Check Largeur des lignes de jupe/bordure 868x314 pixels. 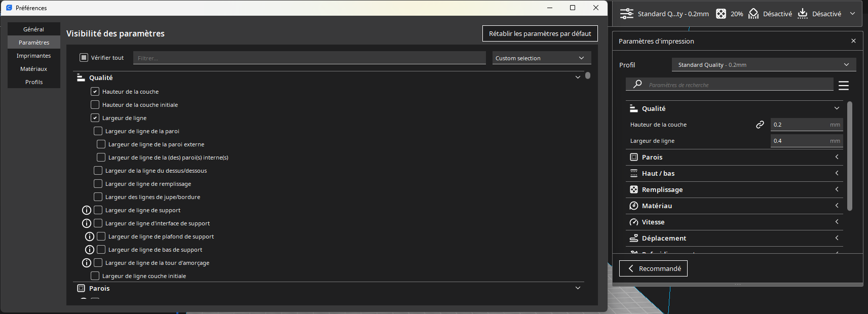(98, 197)
